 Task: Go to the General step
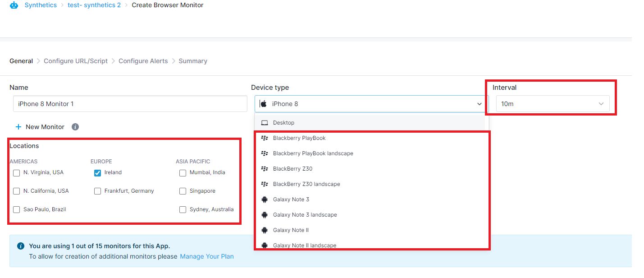pyautogui.click(x=21, y=61)
